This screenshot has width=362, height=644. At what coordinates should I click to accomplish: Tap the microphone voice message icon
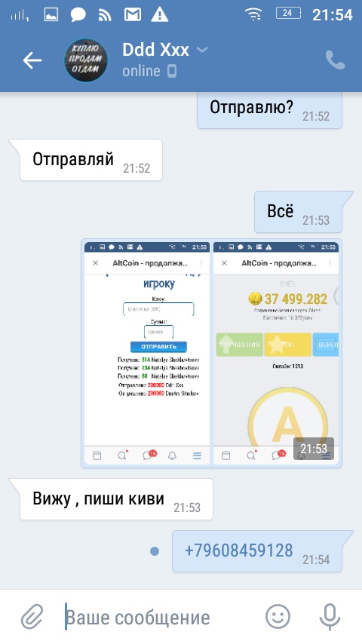pyautogui.click(x=330, y=617)
